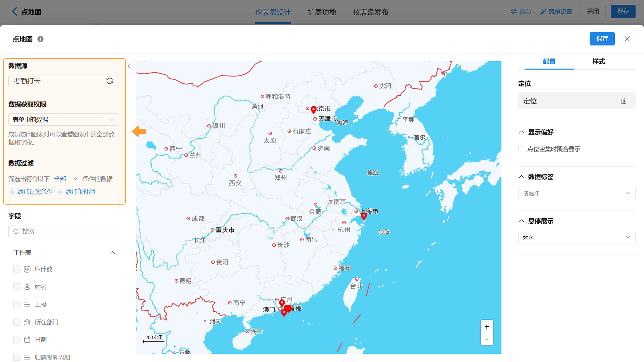Click the 考勤打卡 data source field
644x362 pixels.
point(64,81)
